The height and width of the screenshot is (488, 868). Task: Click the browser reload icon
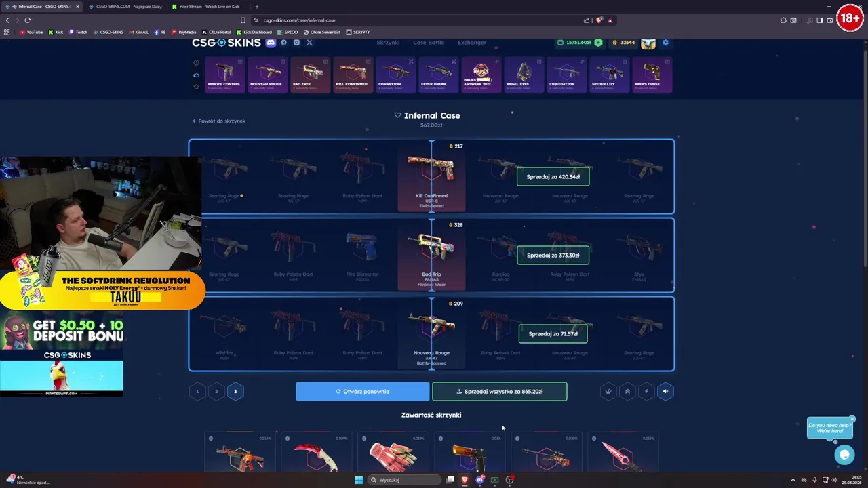[x=28, y=20]
